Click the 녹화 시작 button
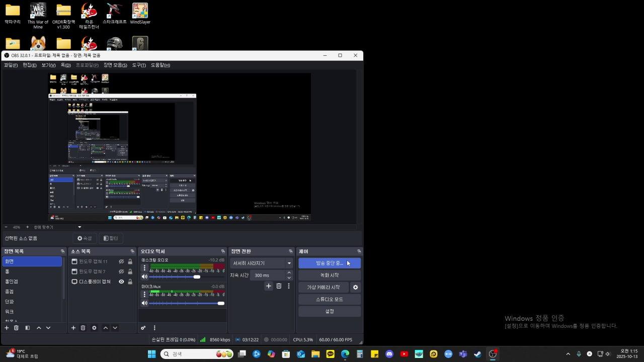The image size is (644, 362). pos(330,275)
